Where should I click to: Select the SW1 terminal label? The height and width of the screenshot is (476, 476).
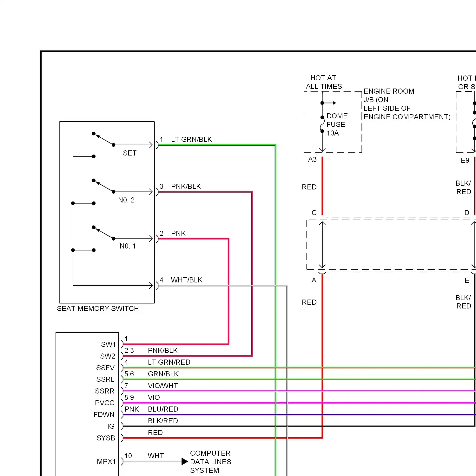108,344
